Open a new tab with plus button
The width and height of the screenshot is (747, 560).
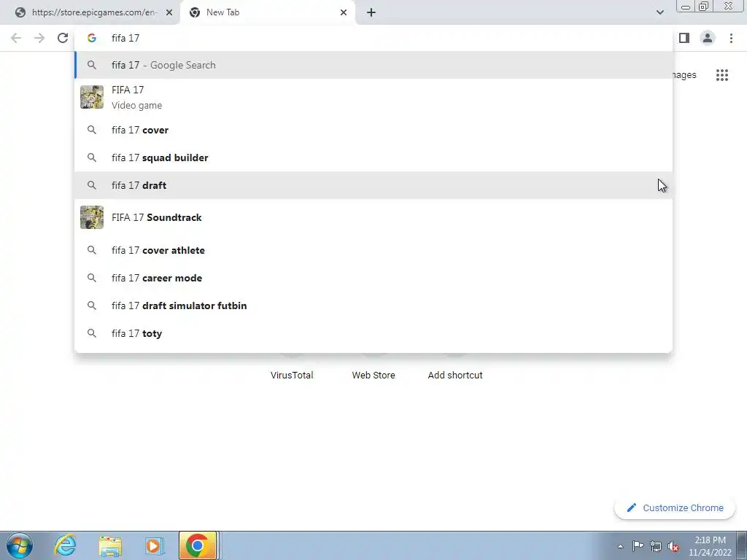[371, 12]
